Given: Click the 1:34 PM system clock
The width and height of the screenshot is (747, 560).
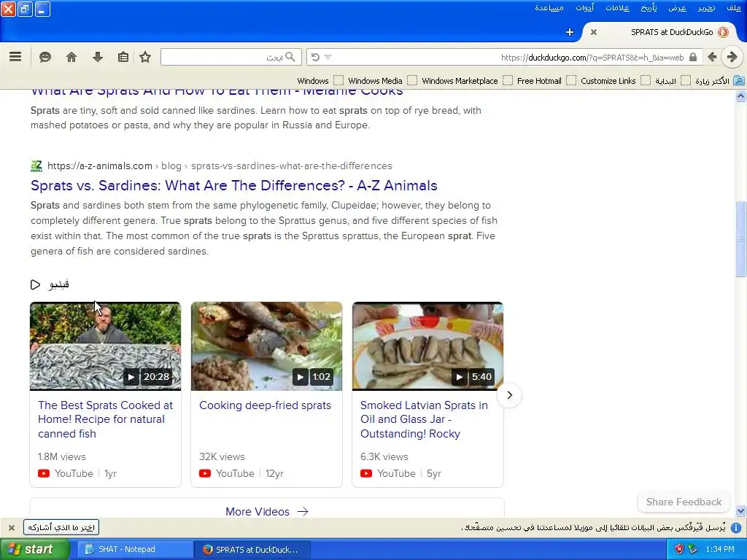Looking at the screenshot, I should [x=720, y=549].
